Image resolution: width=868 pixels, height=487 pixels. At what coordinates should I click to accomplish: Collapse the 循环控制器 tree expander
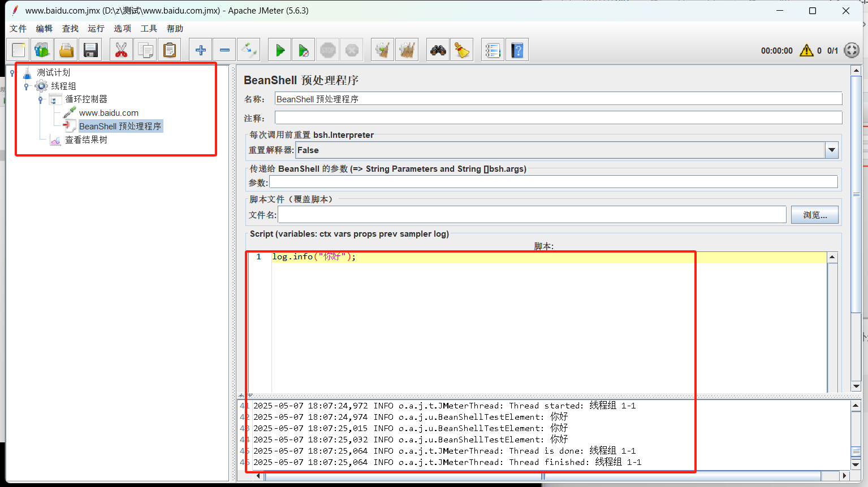pos(40,100)
